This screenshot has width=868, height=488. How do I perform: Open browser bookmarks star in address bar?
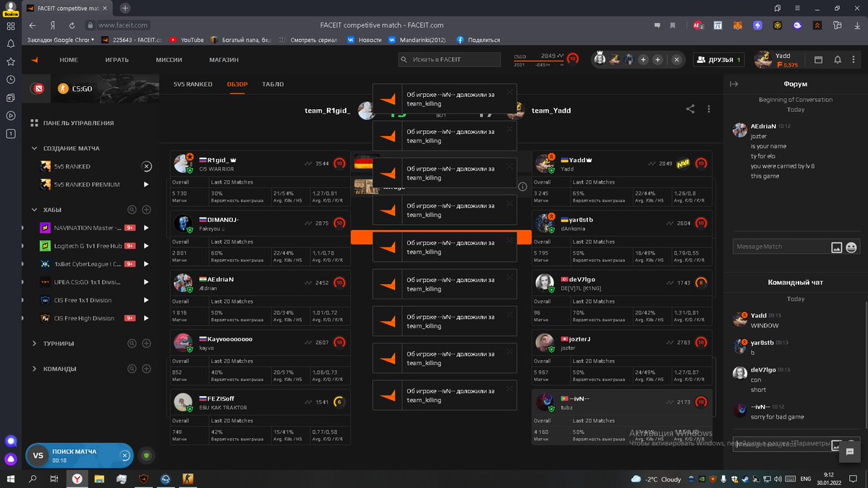pos(672,25)
